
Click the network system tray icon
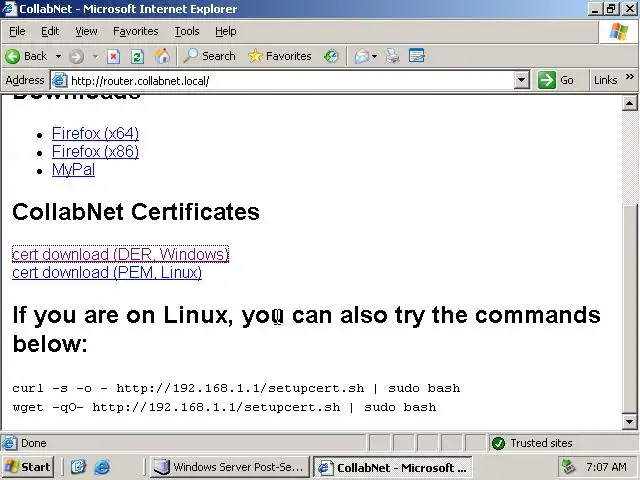(x=569, y=467)
